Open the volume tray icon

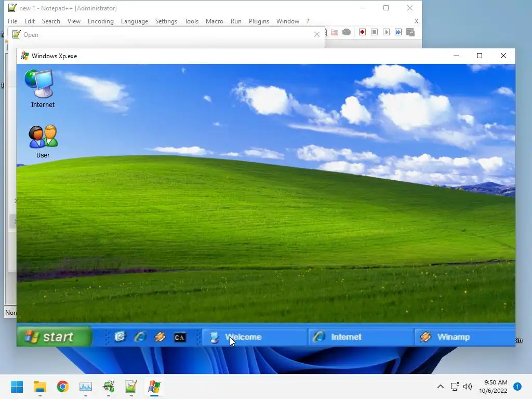coord(468,387)
